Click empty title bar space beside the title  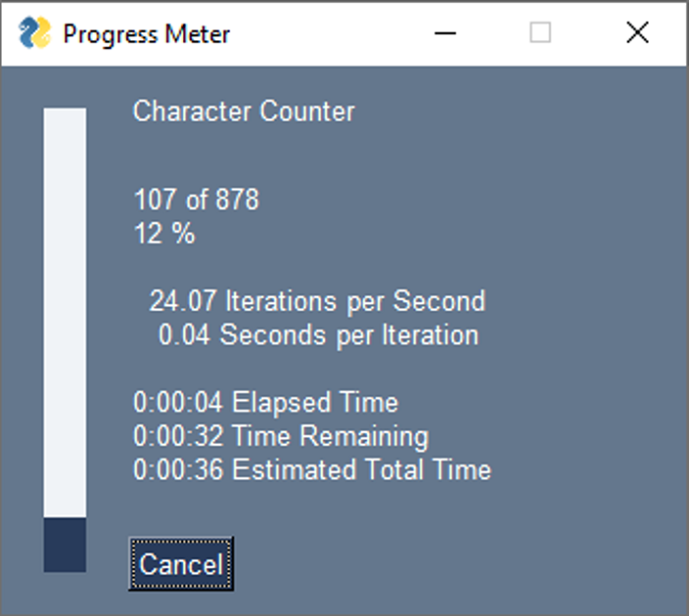click(x=325, y=33)
